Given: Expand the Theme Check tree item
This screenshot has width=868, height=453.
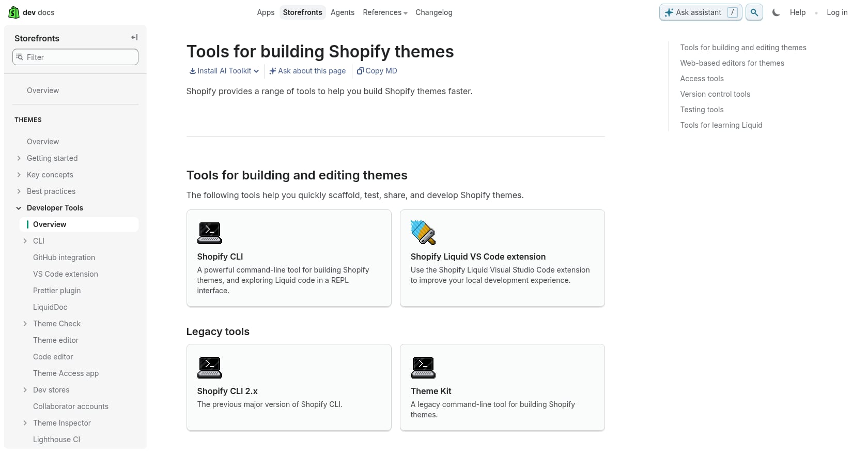Looking at the screenshot, I should tap(25, 324).
